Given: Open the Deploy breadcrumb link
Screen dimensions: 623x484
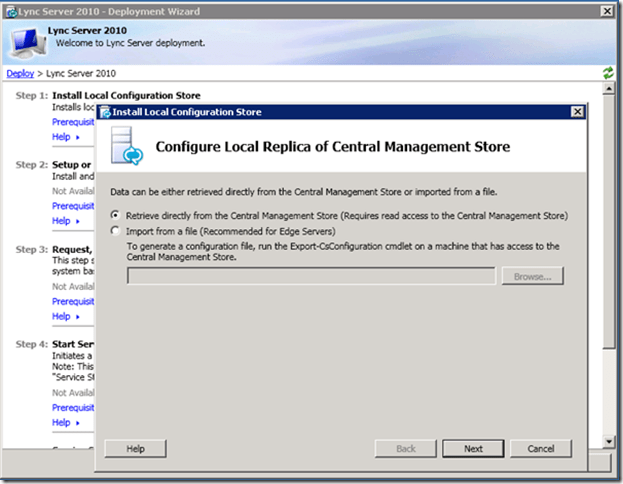Looking at the screenshot, I should pos(20,74).
